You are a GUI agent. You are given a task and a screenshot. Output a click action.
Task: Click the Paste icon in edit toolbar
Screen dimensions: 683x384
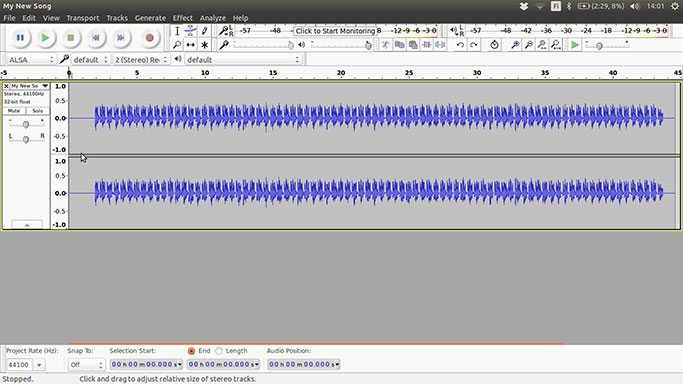point(413,45)
